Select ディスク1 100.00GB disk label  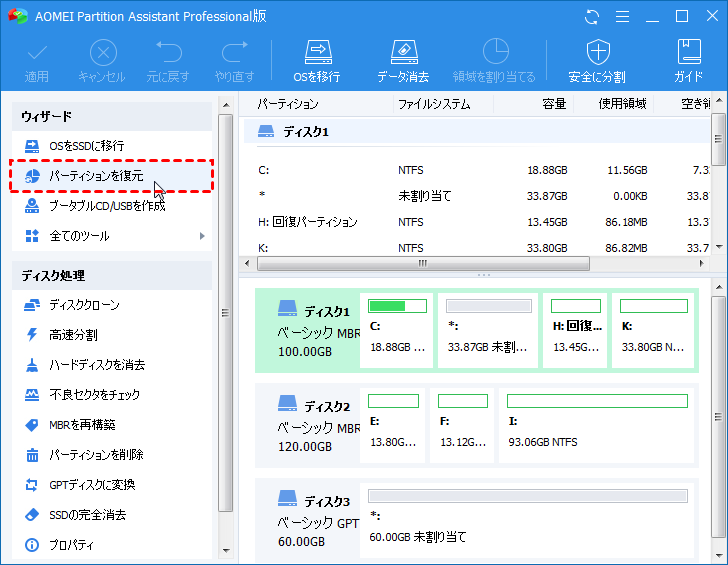[308, 330]
